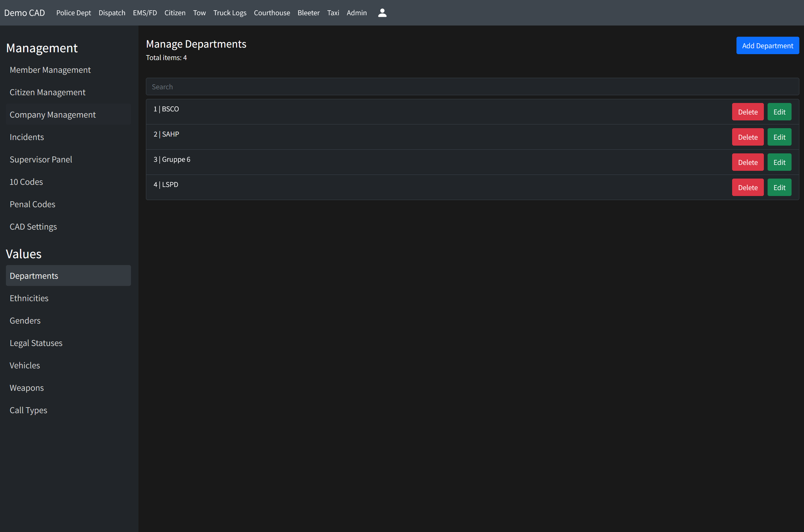This screenshot has height=532, width=804.
Task: Edit the SAHP department
Action: tap(779, 137)
